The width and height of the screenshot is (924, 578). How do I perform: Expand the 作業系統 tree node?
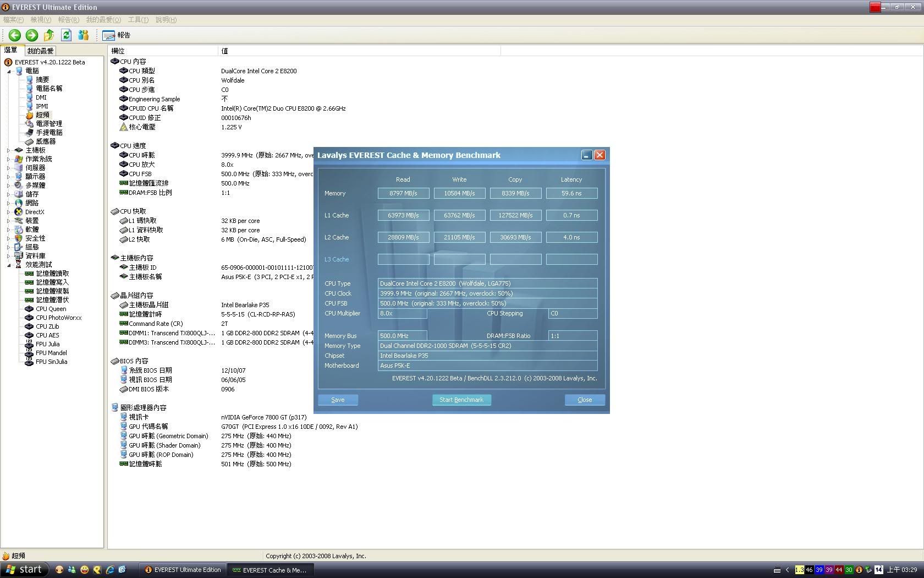(9, 159)
